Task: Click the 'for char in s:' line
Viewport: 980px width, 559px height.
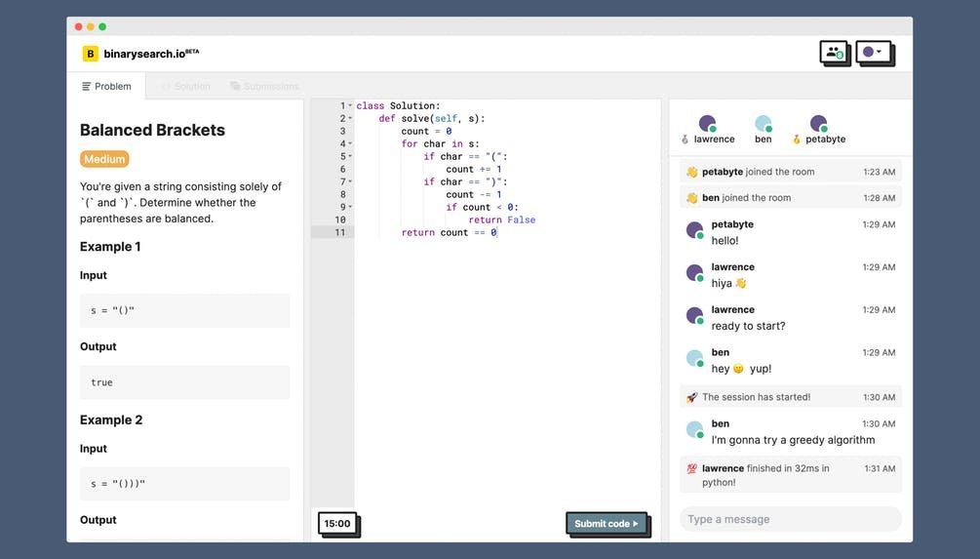Action: [x=440, y=143]
